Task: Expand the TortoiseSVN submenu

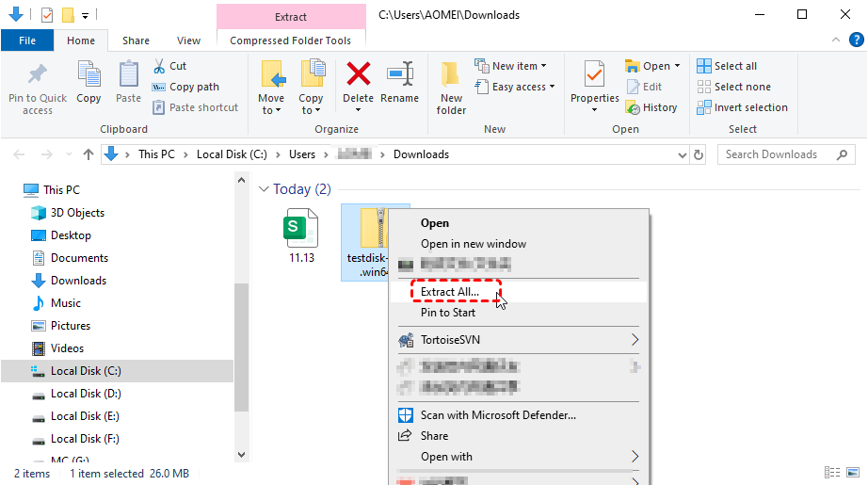Action: point(634,339)
